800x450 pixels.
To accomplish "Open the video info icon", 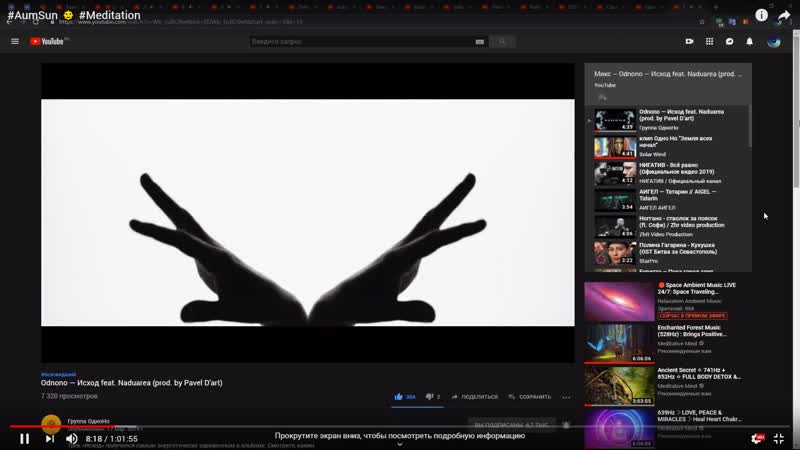I will click(761, 15).
